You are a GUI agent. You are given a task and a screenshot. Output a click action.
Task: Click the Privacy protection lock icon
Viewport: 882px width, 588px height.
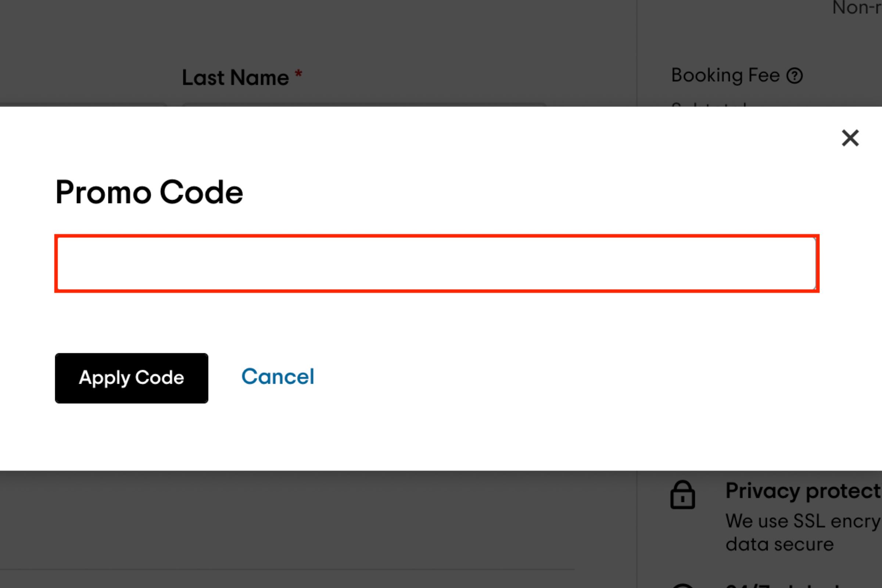[682, 495]
